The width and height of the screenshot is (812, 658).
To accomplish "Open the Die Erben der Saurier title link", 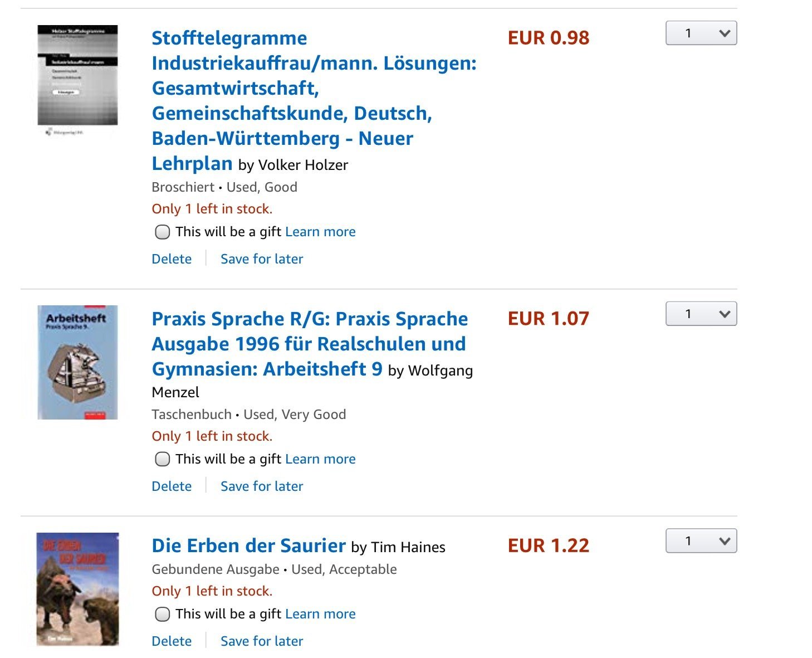I will 248,545.
